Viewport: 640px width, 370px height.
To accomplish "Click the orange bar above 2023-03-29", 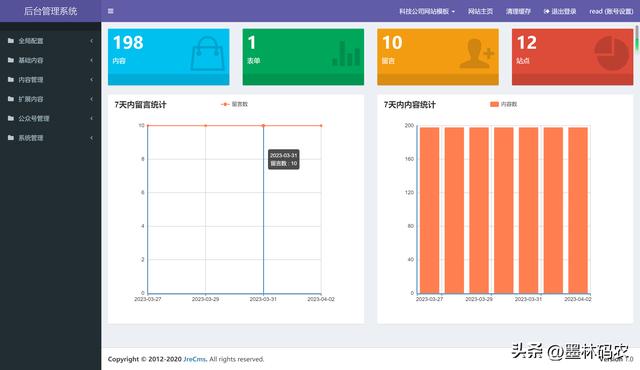I will click(479, 210).
